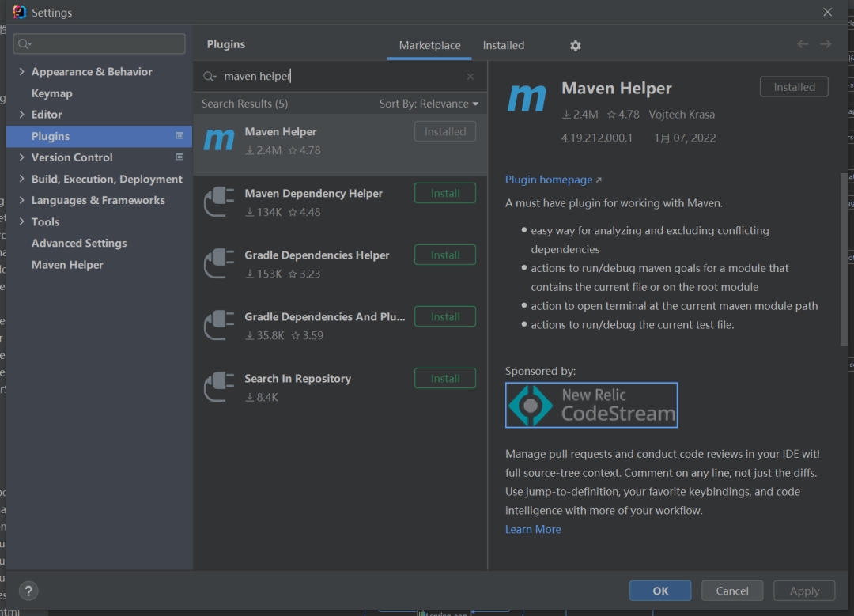Switch to the Marketplace tab
Viewport: 854px width, 616px height.
(x=429, y=45)
